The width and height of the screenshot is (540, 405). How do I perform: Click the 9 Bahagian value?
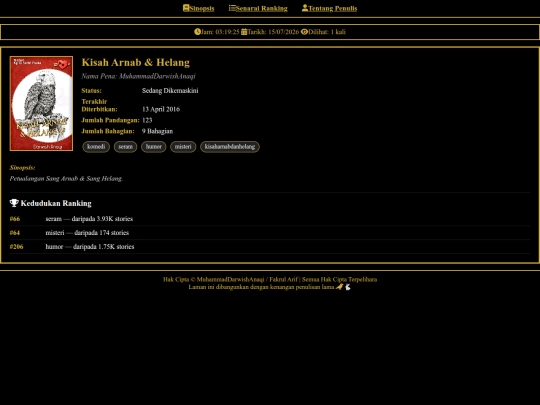(x=157, y=131)
